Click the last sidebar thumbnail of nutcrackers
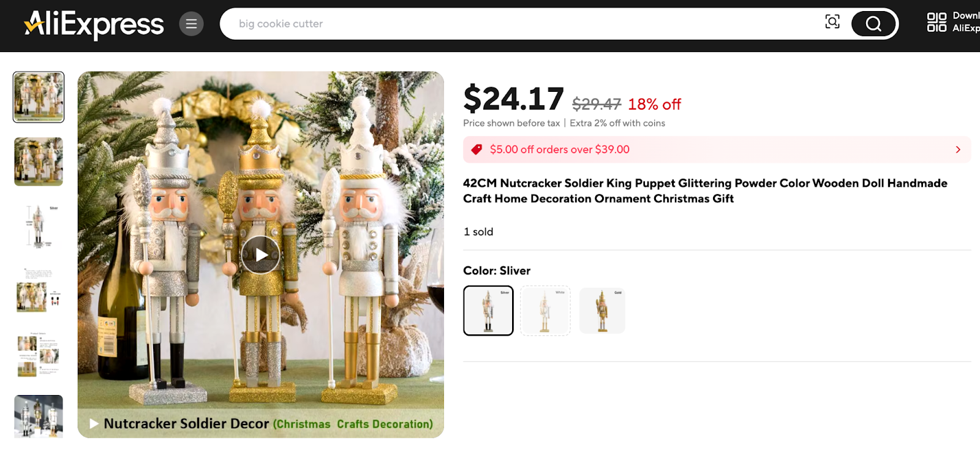980x452 pixels. [38, 416]
